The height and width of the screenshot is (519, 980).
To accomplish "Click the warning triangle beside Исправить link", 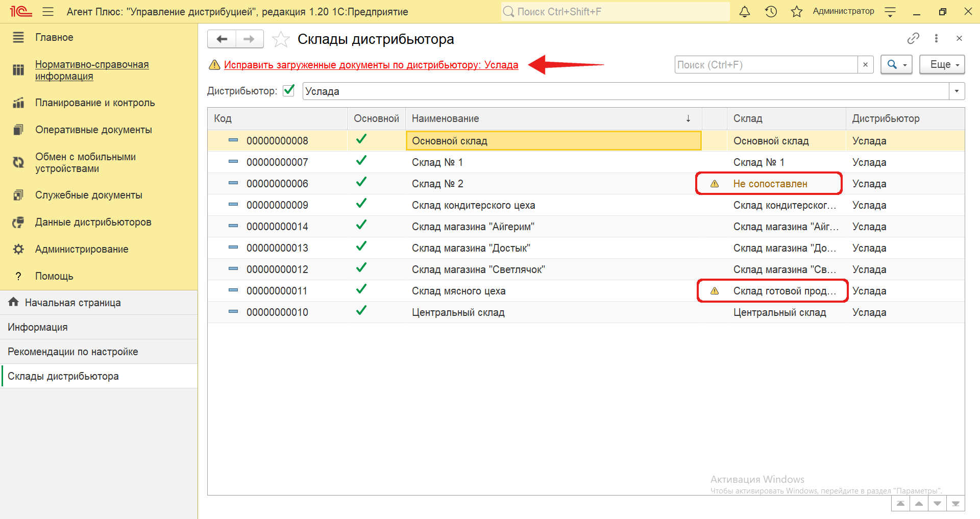I will point(214,65).
